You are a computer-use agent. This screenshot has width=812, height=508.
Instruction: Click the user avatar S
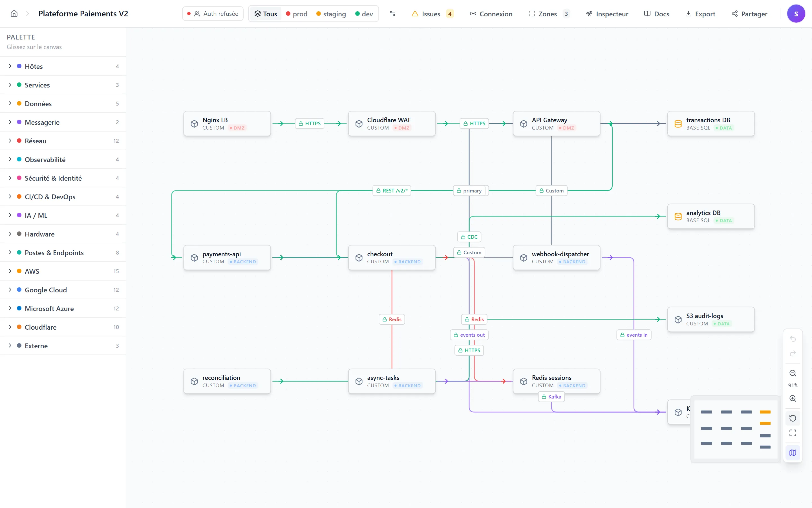(x=796, y=14)
